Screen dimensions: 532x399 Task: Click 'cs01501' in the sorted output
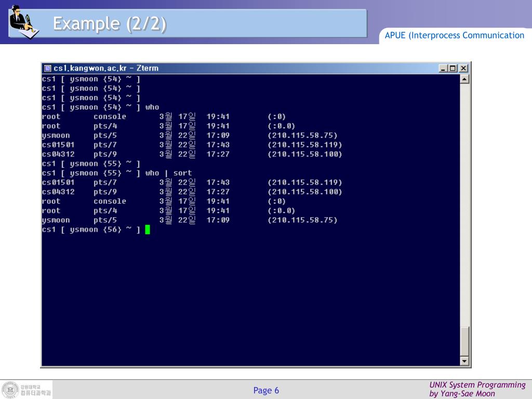pos(58,182)
